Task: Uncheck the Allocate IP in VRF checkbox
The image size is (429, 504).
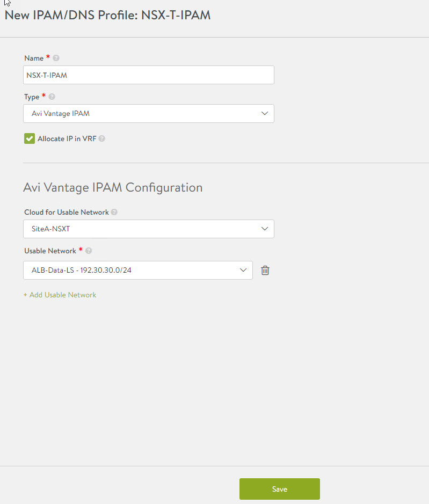Action: point(30,138)
